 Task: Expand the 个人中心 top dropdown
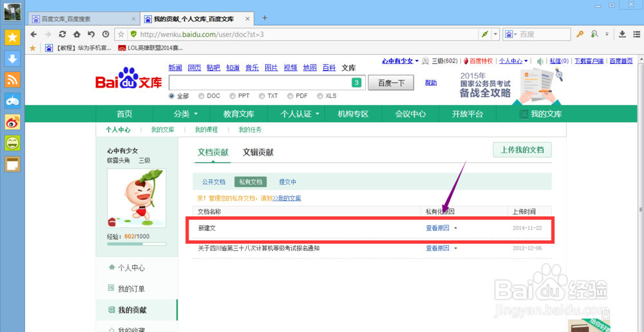click(526, 61)
